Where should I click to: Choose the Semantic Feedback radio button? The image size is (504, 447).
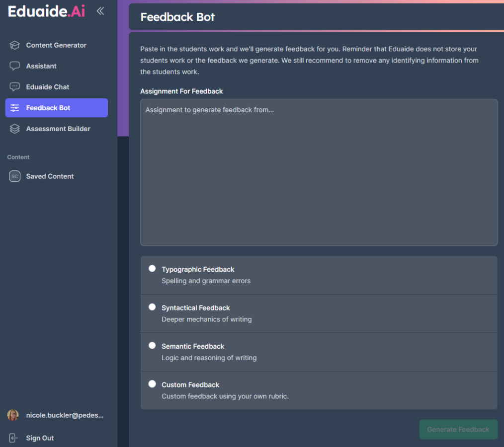coord(152,346)
